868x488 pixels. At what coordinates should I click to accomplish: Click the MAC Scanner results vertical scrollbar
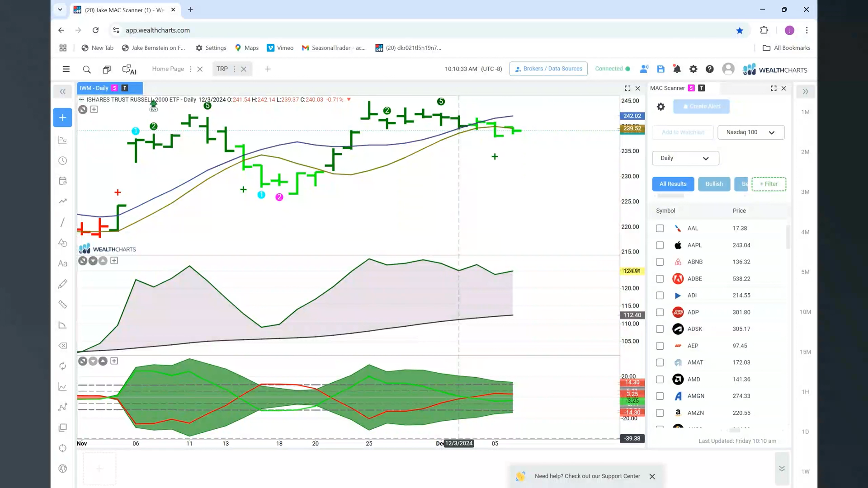[x=788, y=237]
